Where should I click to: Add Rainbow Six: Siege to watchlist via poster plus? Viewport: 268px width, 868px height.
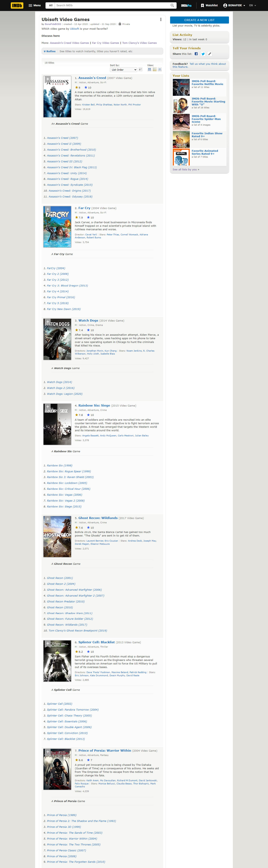coord(47,407)
